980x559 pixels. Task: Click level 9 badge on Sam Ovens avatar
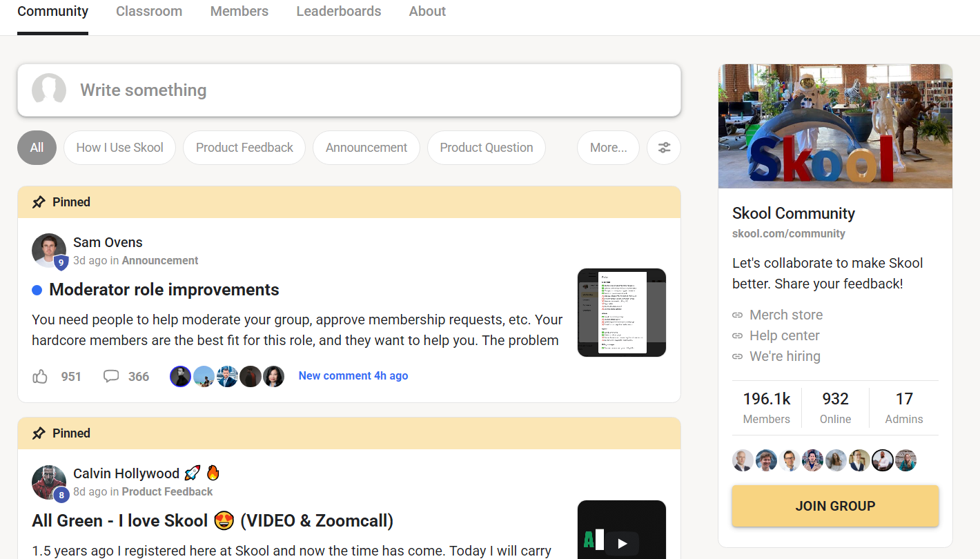coord(61,262)
